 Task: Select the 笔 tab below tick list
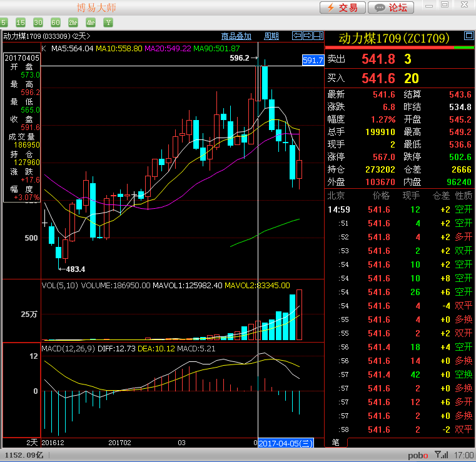[x=335, y=443]
